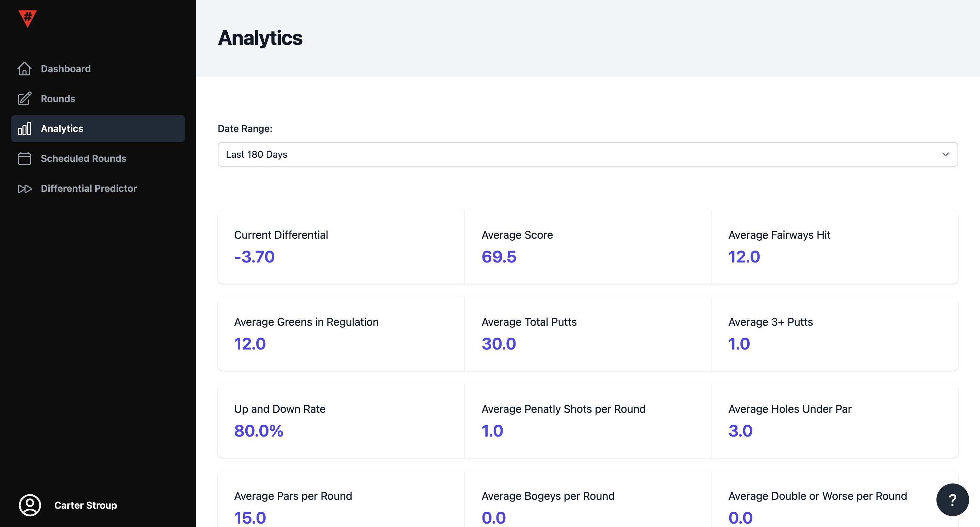
Task: Select the Scheduled Rounds sidebar entry
Action: (x=83, y=158)
